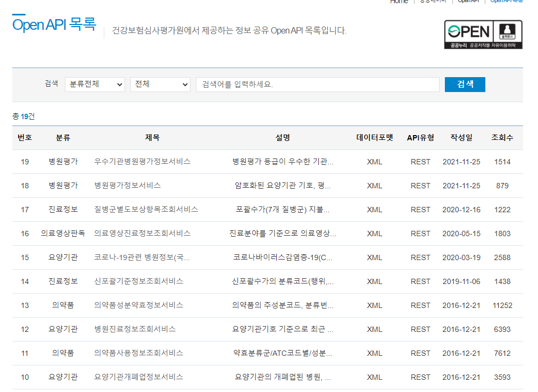Click the 번호 column header

pyautogui.click(x=24, y=138)
